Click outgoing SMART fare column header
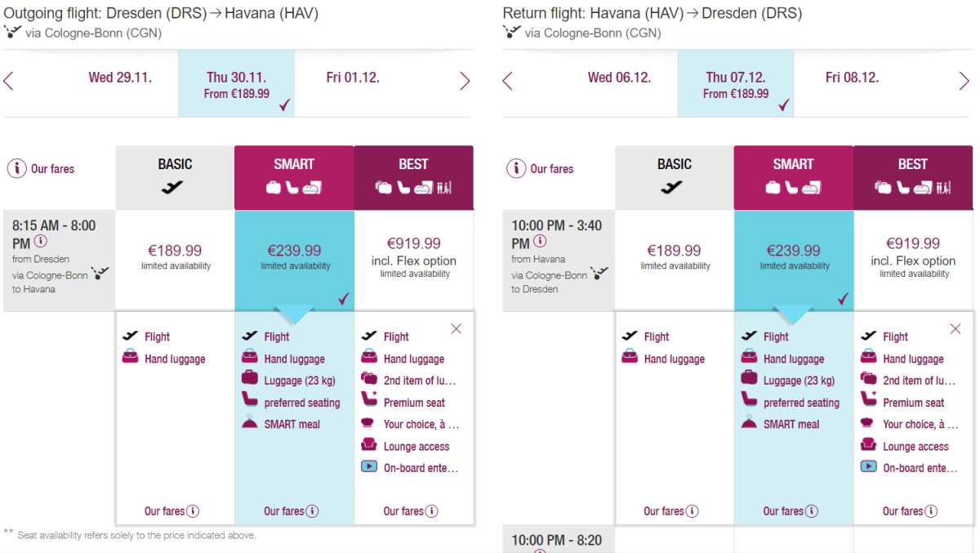 point(294,176)
